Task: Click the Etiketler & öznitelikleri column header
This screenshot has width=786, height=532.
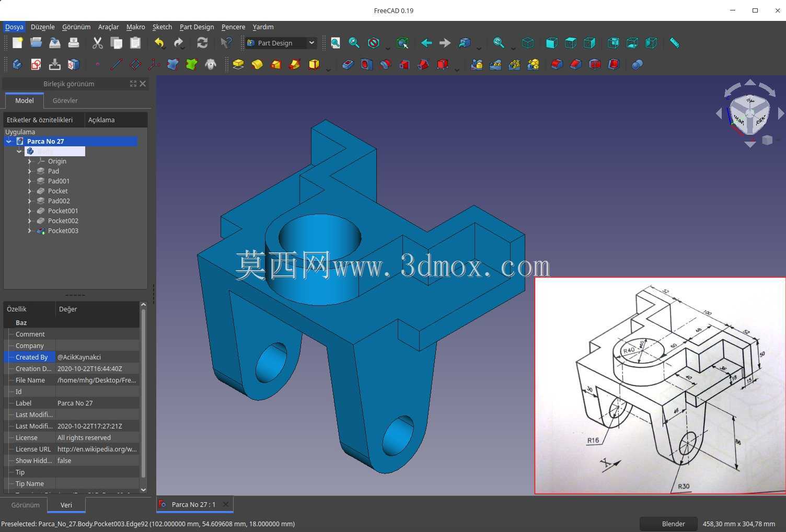Action: [x=44, y=120]
